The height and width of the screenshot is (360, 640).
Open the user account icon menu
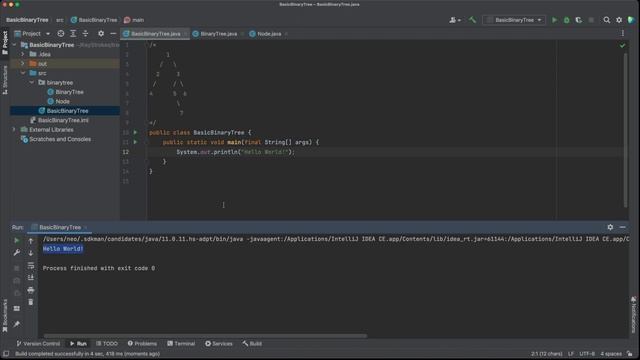[x=454, y=20]
